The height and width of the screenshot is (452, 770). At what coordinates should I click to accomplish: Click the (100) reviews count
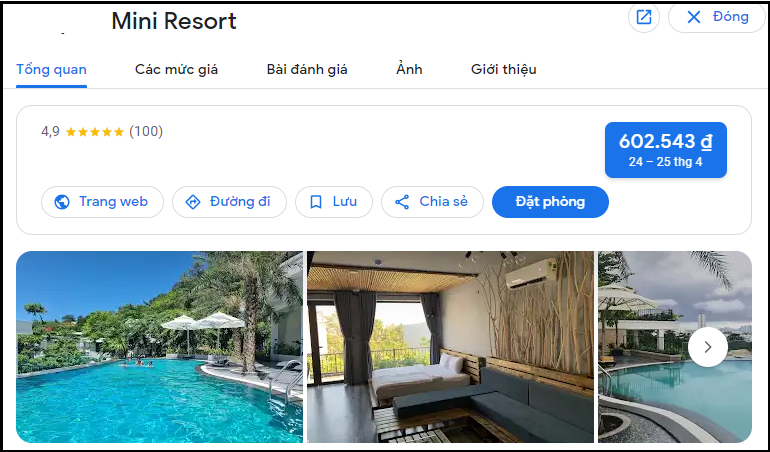(146, 132)
